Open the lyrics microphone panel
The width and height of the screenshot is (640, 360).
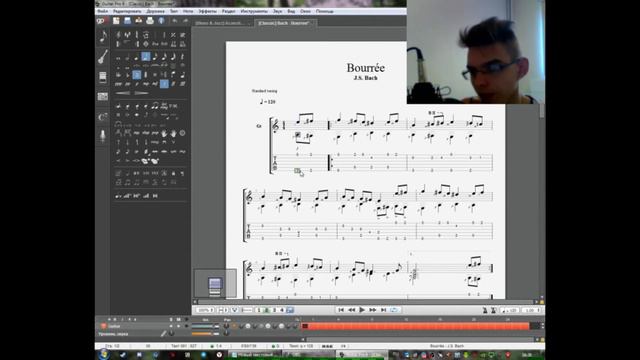[x=103, y=136]
